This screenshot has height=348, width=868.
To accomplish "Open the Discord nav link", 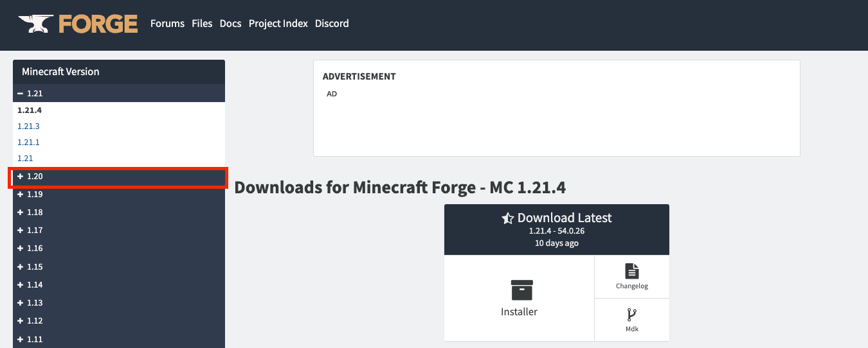I will click(x=332, y=24).
